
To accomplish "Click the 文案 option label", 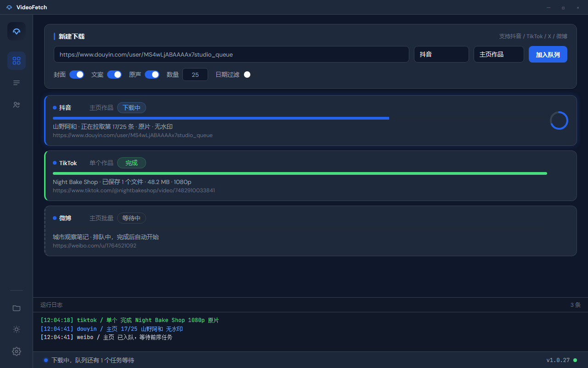I will point(97,75).
